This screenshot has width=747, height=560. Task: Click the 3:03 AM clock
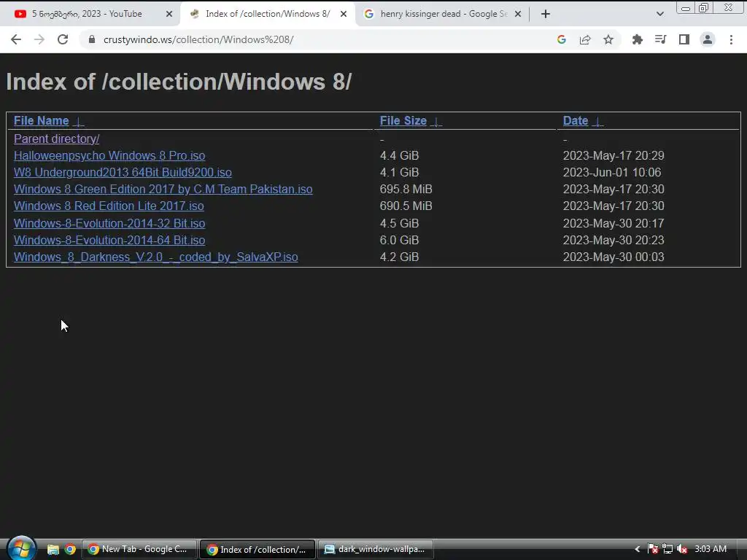pos(711,549)
